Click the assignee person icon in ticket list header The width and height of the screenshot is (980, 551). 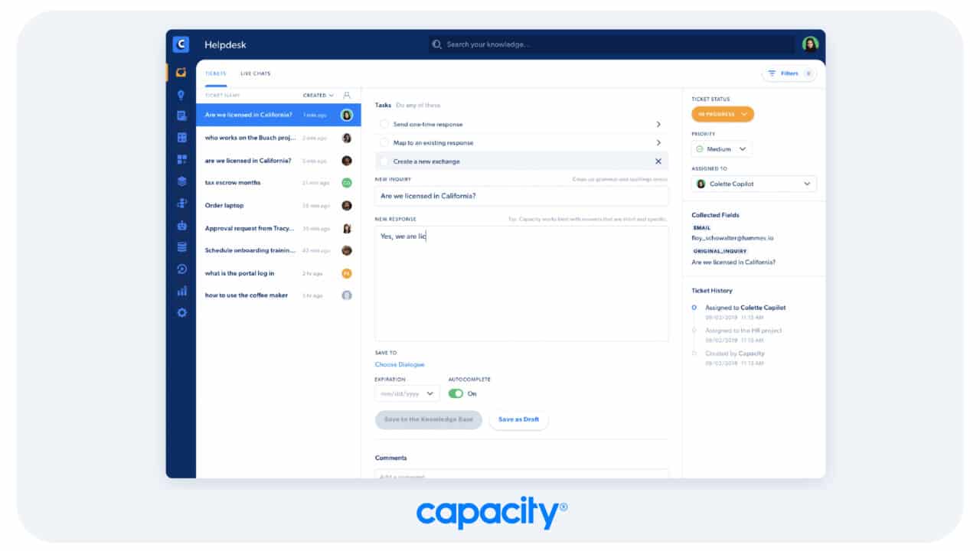[347, 96]
